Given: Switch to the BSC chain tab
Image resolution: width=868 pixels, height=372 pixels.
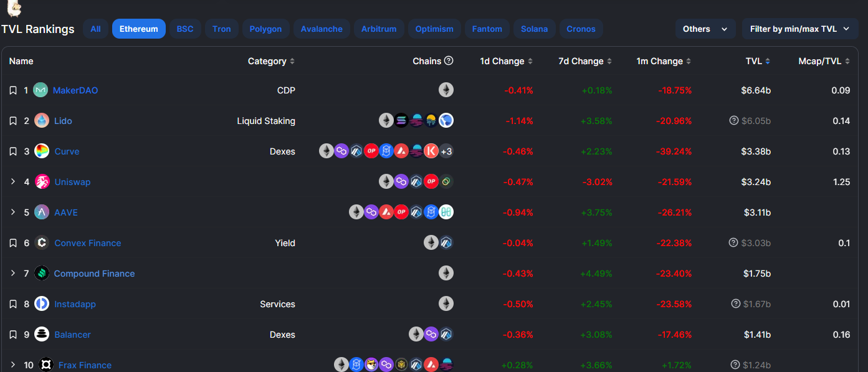Looking at the screenshot, I should pyautogui.click(x=185, y=29).
